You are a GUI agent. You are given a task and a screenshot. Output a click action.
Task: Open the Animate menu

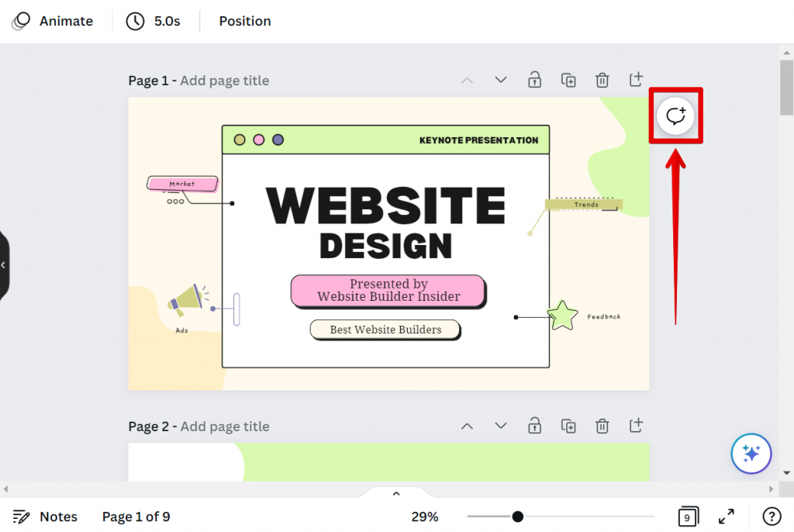click(x=52, y=21)
